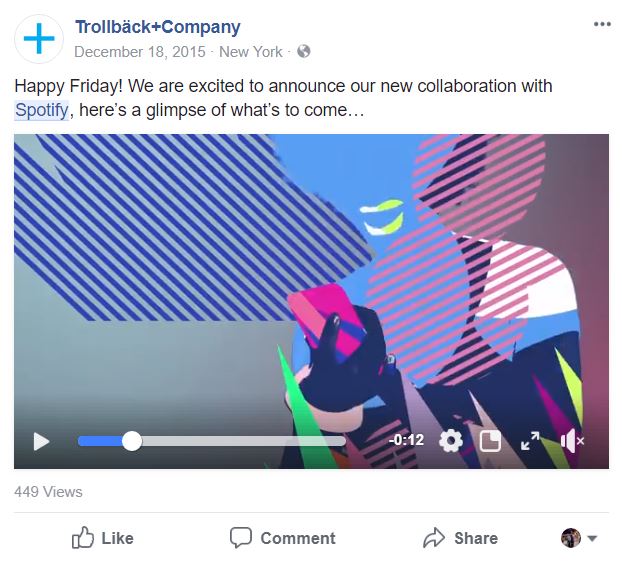Open the Trollbäck+Company page name link
Image resolution: width=622 pixels, height=562 pixels.
pos(157,27)
